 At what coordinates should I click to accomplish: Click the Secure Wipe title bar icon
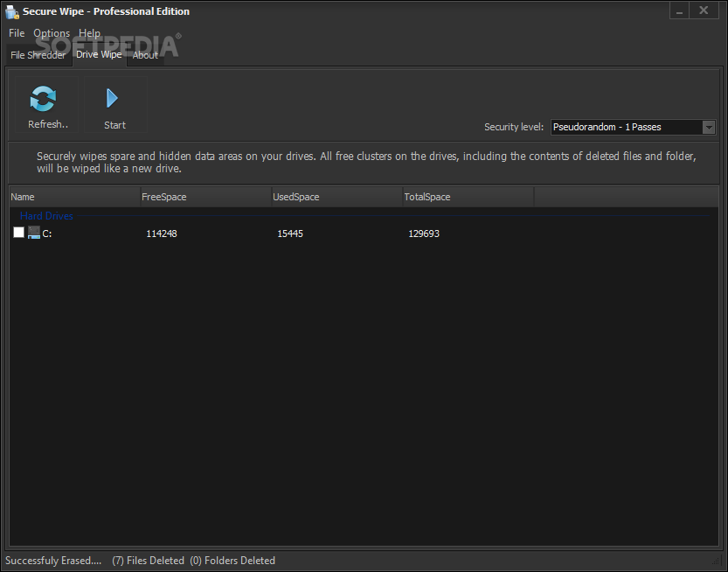click(x=11, y=11)
